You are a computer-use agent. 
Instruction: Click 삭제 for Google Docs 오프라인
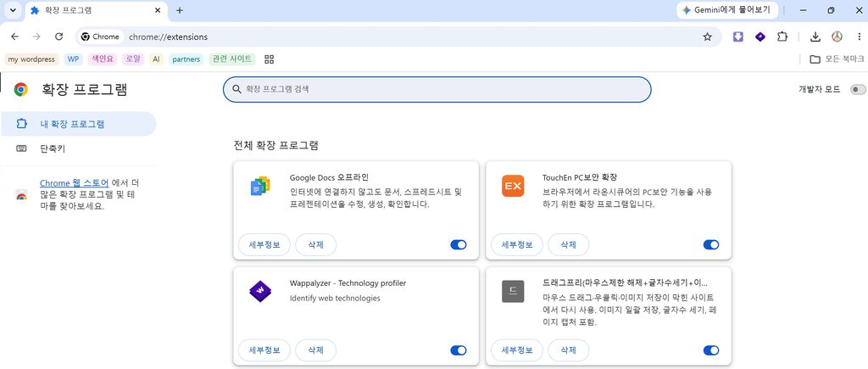tap(315, 245)
